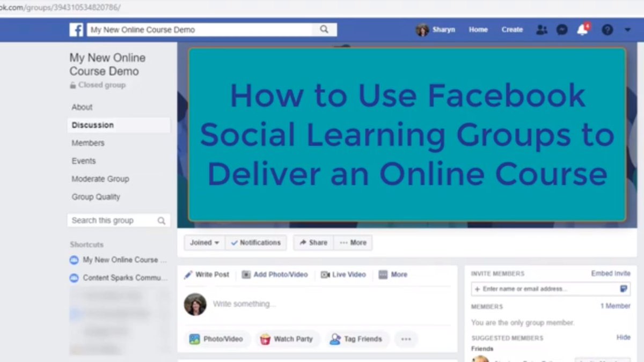Click the search magnifier button
The image size is (644, 362).
click(x=324, y=29)
